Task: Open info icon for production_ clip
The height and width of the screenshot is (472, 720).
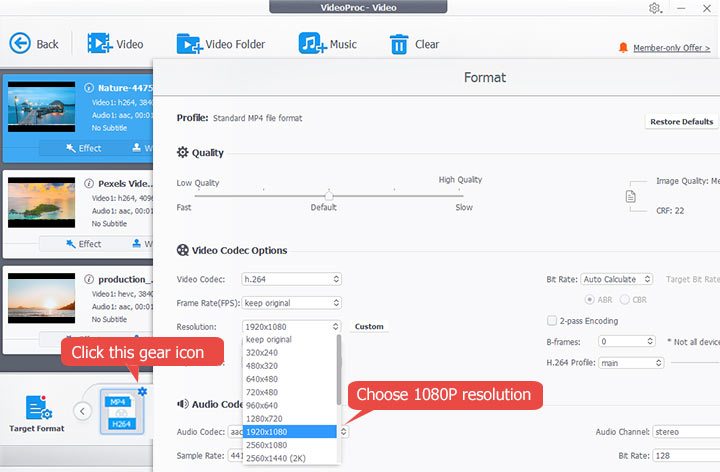Action: click(89, 279)
